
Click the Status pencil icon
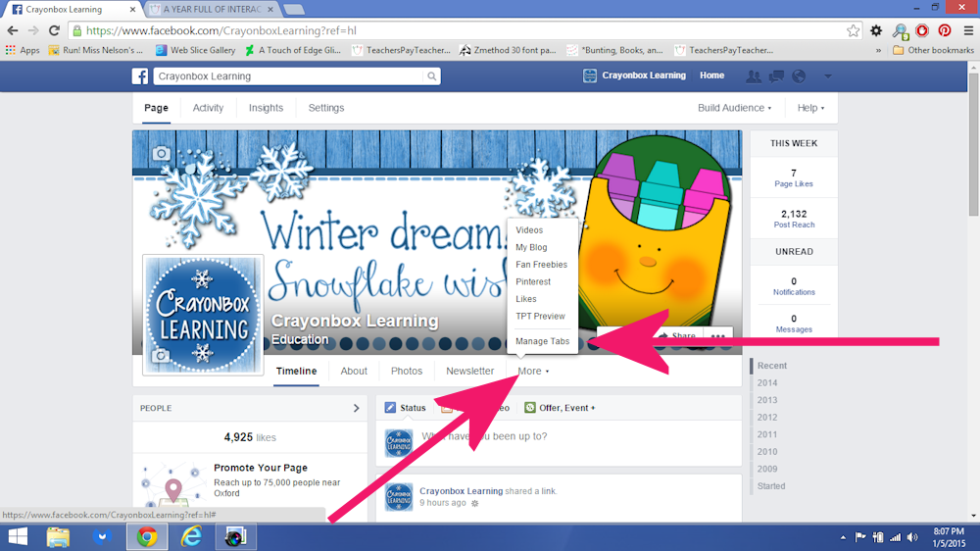[390, 408]
